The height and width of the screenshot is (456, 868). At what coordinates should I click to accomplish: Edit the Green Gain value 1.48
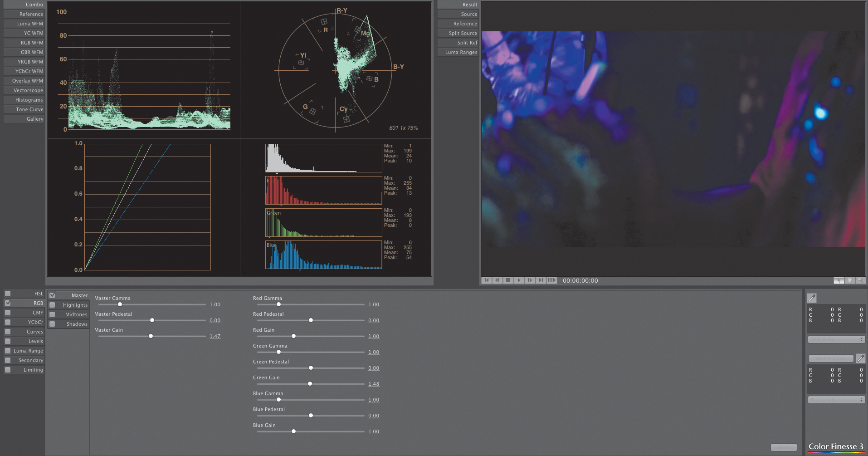coord(374,384)
